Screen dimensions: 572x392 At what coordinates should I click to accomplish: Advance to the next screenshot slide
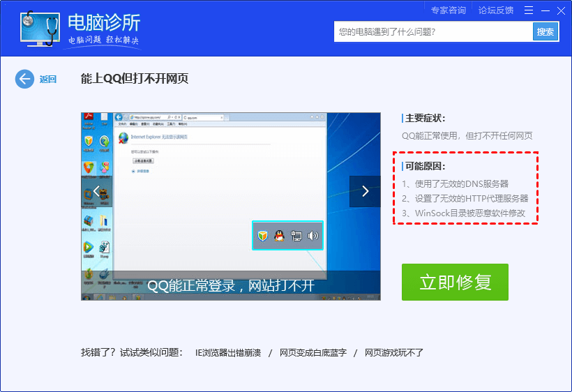365,191
